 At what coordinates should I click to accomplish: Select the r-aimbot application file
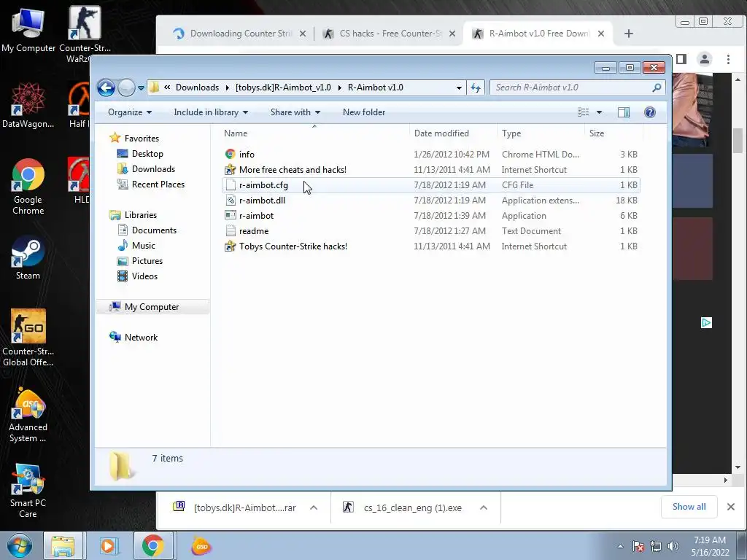pos(430,216)
